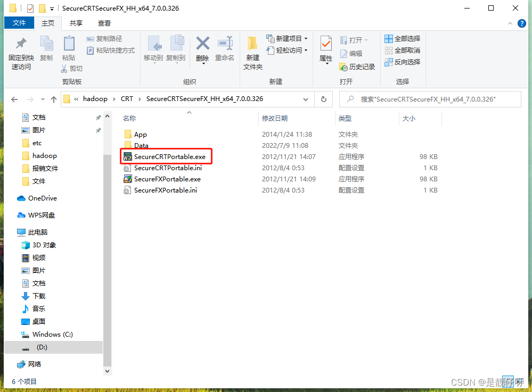
Task: Open 报销文件 folder in sidebar
Action: tap(45, 169)
